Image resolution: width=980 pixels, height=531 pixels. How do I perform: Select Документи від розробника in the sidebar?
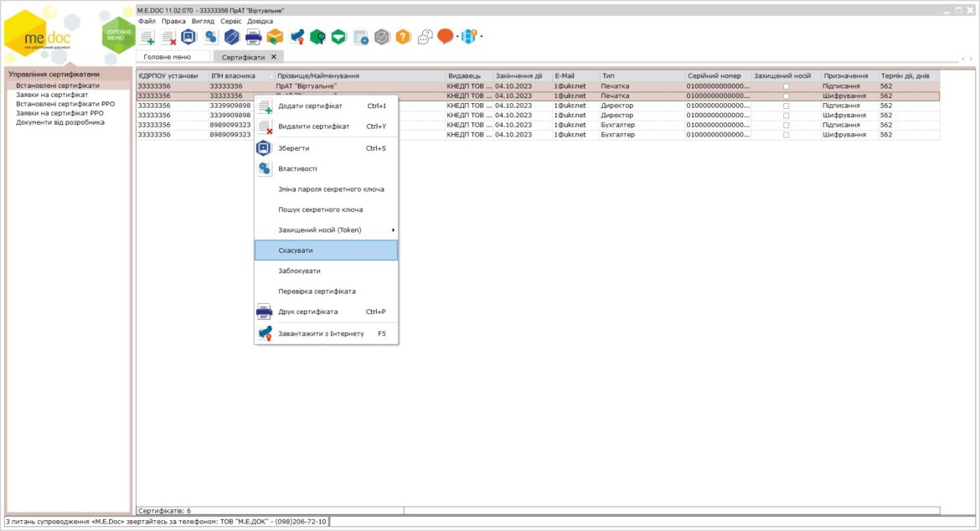coord(60,122)
